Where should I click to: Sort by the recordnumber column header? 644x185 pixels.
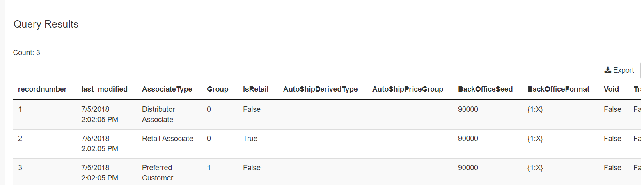click(42, 89)
